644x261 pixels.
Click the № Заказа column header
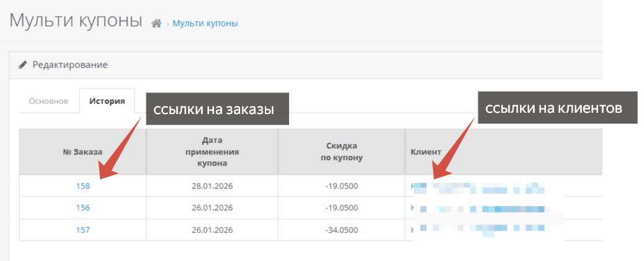click(x=83, y=152)
